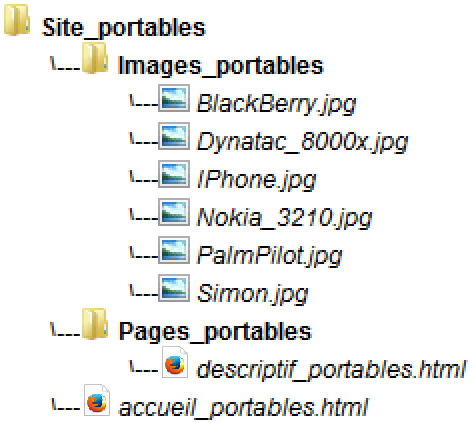Click the IPhone.jpg image file icon

coord(174,174)
